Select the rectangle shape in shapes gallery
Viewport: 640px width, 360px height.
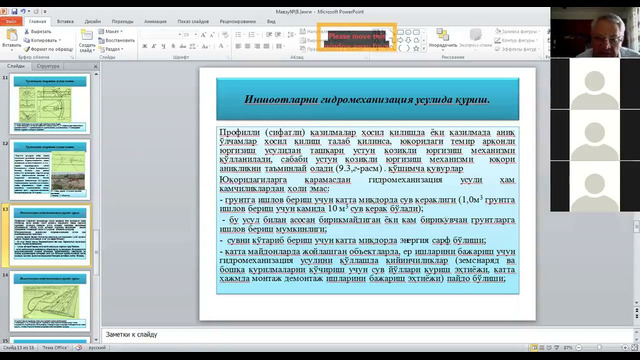click(x=400, y=32)
